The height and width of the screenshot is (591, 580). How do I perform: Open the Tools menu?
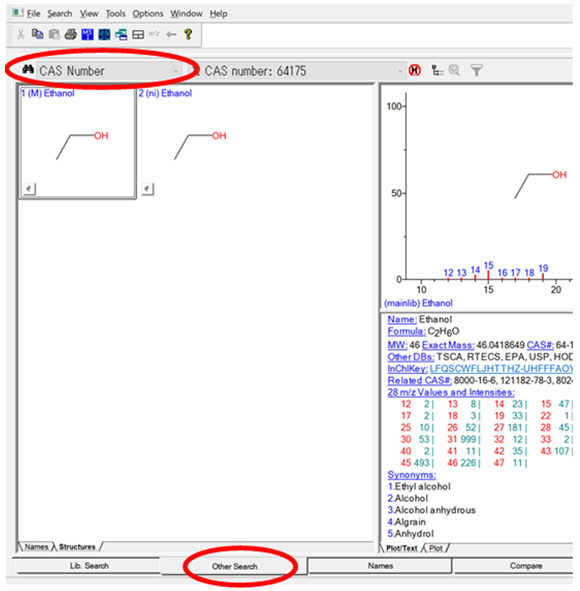[115, 14]
